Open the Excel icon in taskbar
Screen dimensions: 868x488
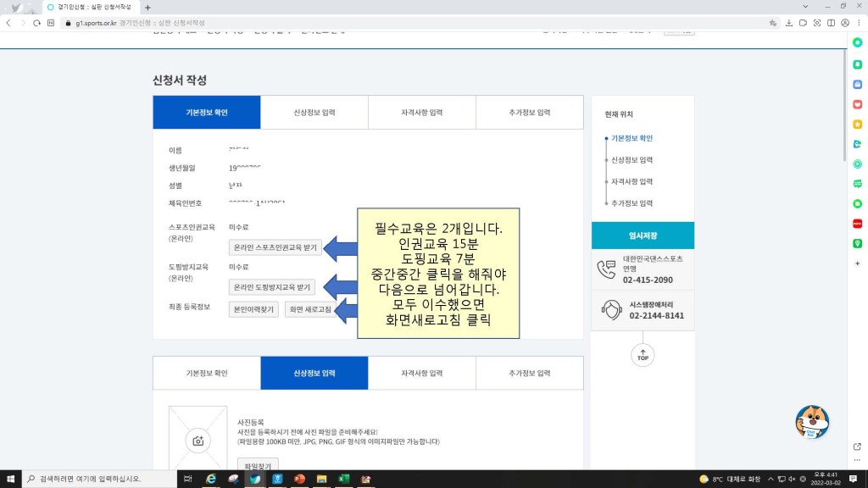[x=344, y=479]
